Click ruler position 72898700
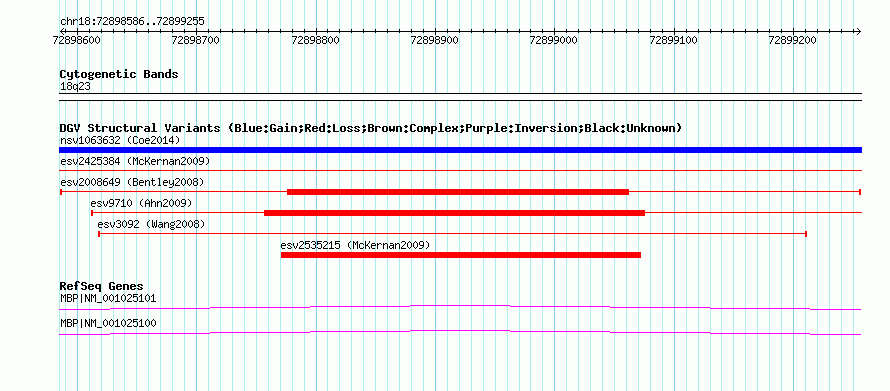The width and height of the screenshot is (890, 391). [x=196, y=40]
